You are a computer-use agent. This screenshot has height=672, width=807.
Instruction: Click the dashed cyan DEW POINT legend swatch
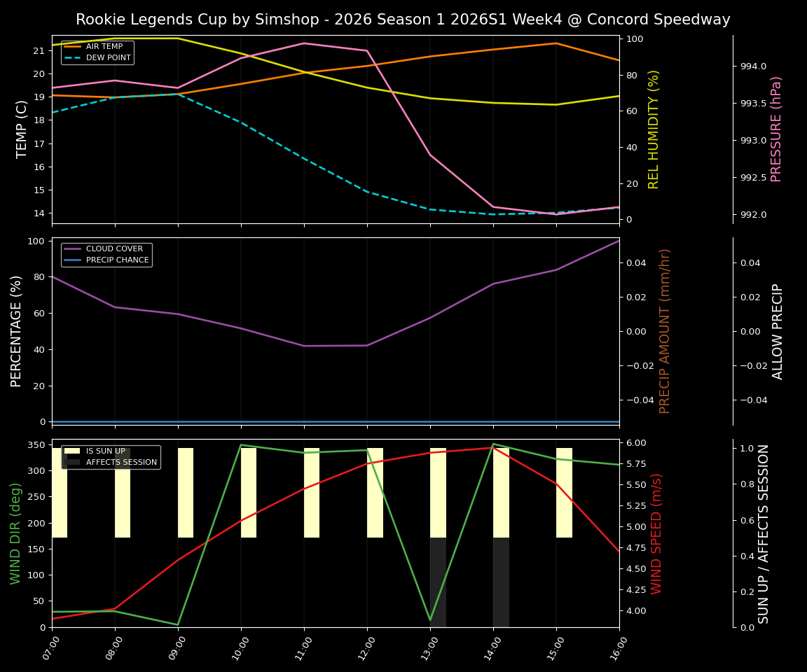point(73,57)
